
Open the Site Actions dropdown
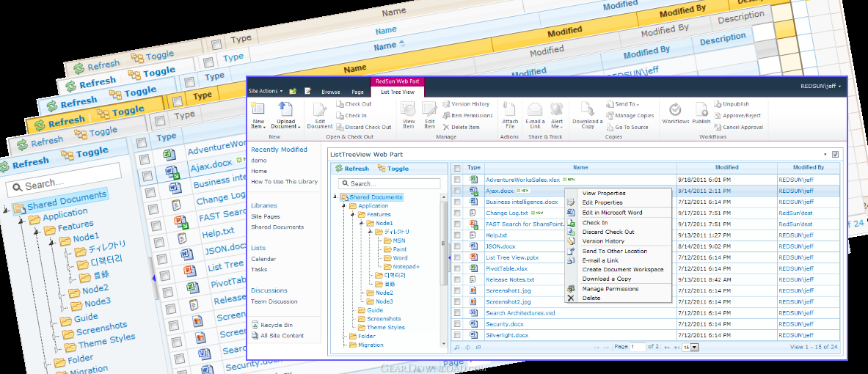pos(266,91)
